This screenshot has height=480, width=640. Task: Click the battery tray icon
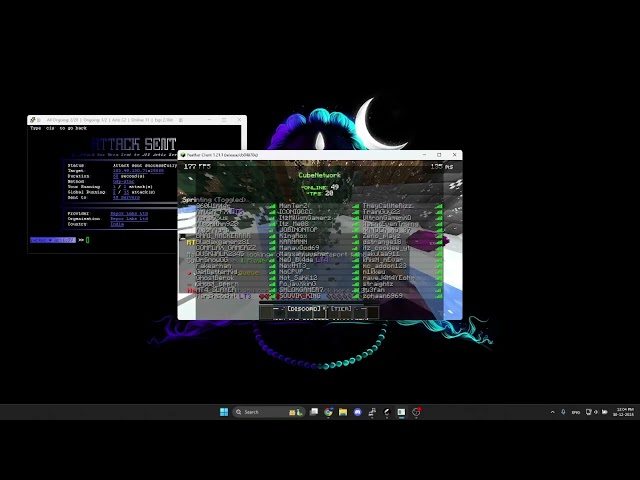[604, 412]
